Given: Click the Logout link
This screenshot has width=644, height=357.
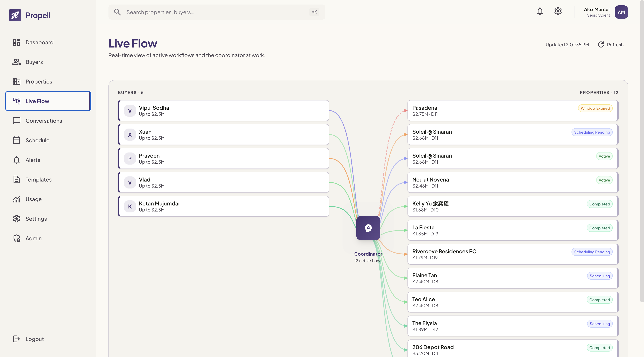Looking at the screenshot, I should point(48,339).
